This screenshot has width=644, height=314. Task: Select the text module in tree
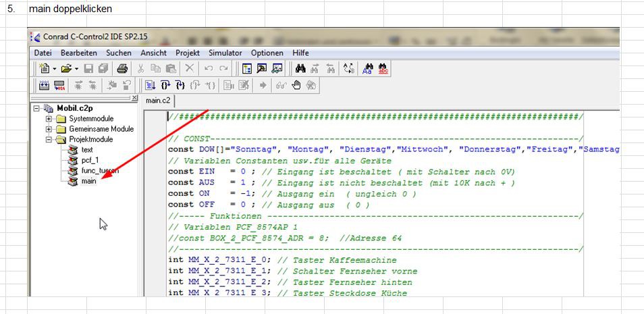tap(87, 150)
